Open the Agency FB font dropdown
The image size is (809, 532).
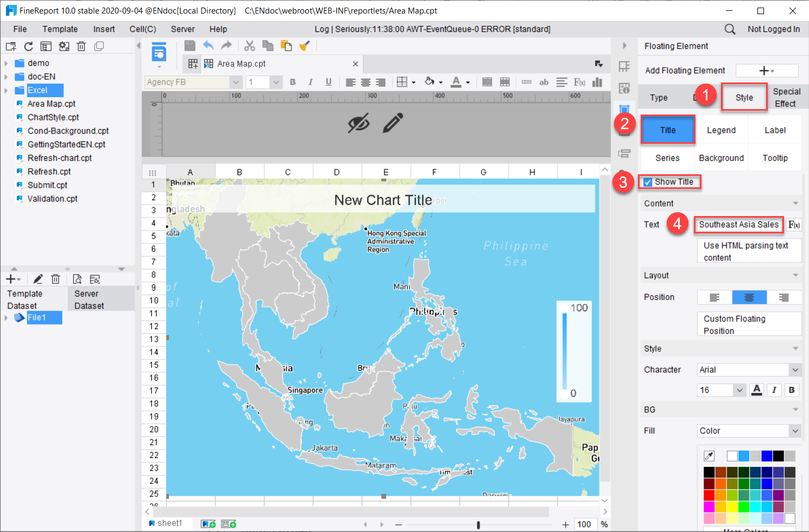[235, 81]
